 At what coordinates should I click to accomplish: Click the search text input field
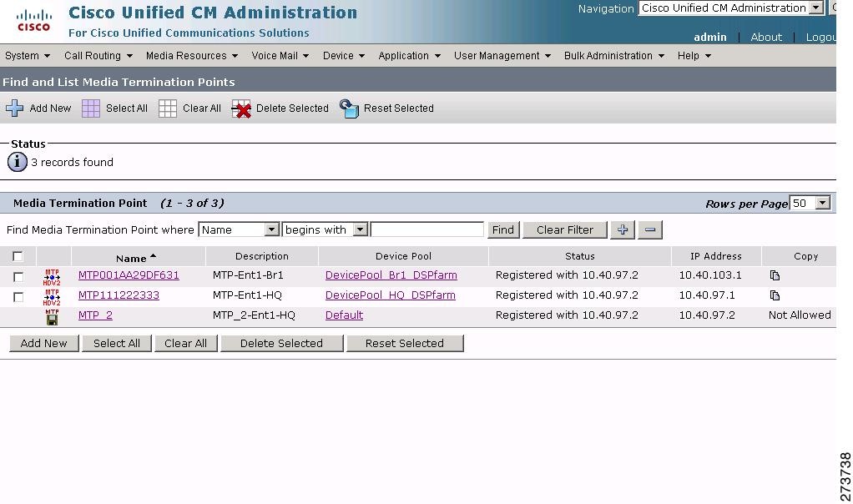[427, 230]
